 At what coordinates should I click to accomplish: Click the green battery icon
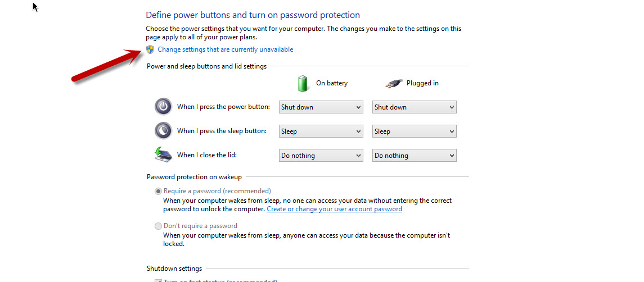tap(303, 83)
